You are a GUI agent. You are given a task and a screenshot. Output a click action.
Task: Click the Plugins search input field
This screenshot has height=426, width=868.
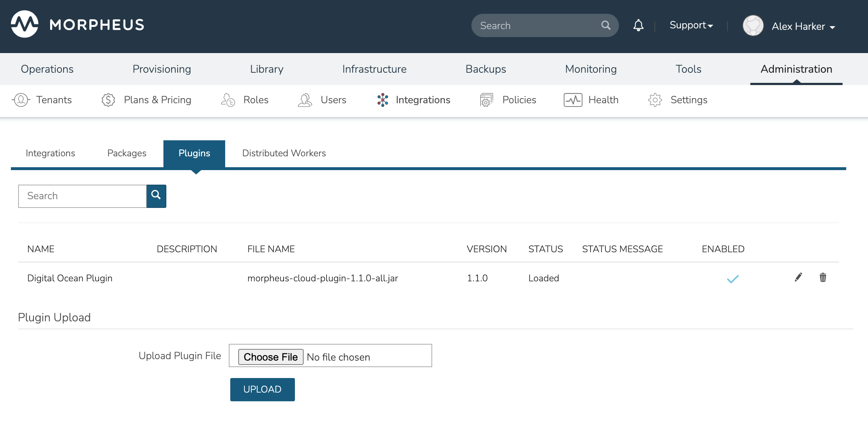[x=82, y=196]
